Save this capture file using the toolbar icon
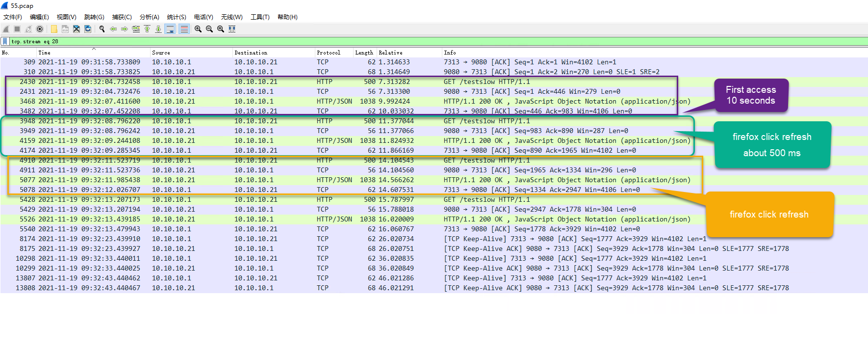Image resolution: width=868 pixels, height=357 pixels. click(65, 29)
